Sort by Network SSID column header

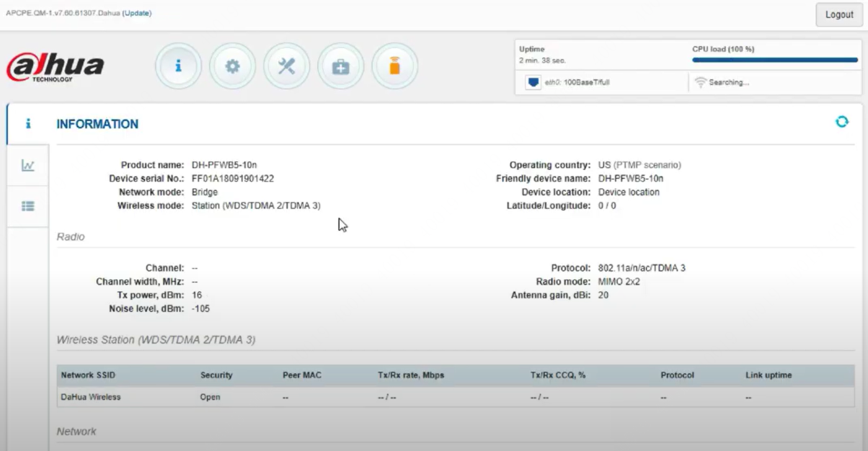[88, 375]
